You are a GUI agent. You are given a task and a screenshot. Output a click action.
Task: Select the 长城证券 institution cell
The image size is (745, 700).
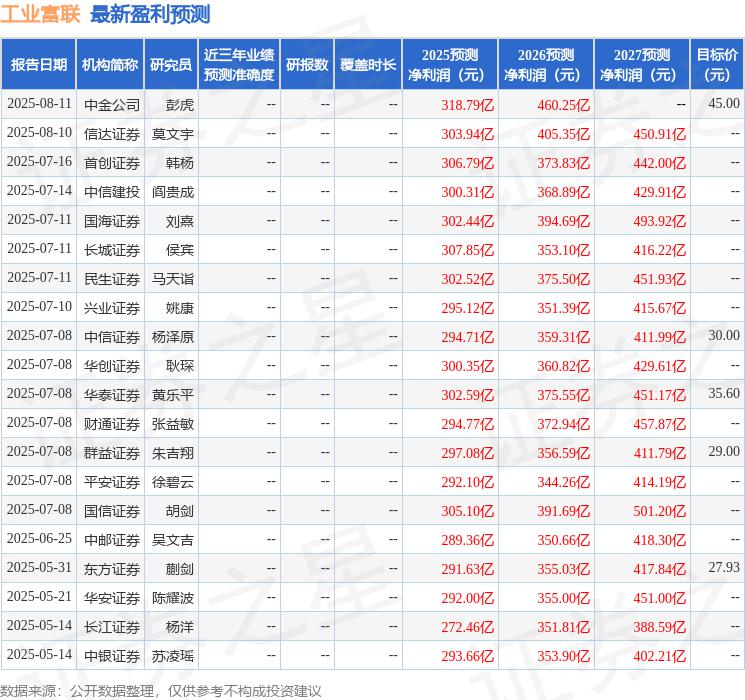point(112,250)
